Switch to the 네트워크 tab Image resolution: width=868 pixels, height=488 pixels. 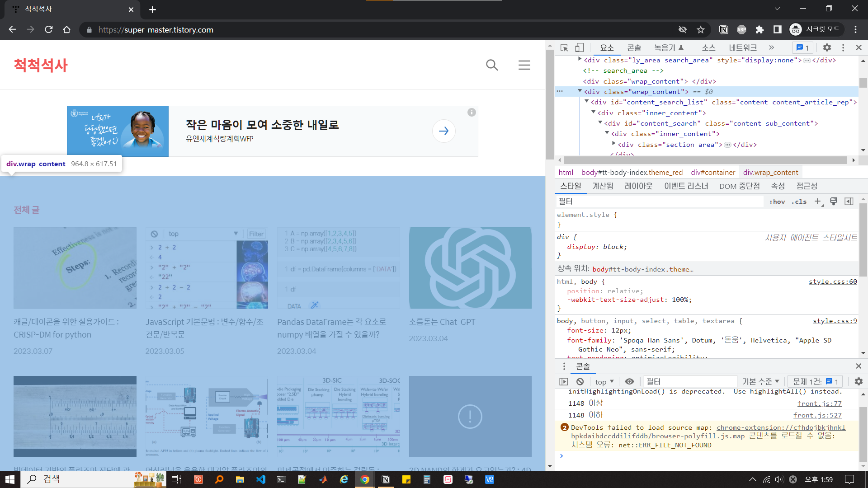[x=742, y=47]
